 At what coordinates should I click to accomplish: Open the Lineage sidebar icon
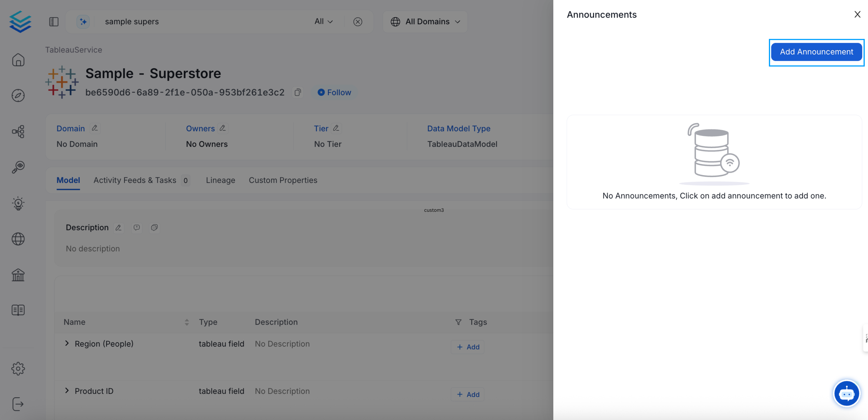(18, 132)
